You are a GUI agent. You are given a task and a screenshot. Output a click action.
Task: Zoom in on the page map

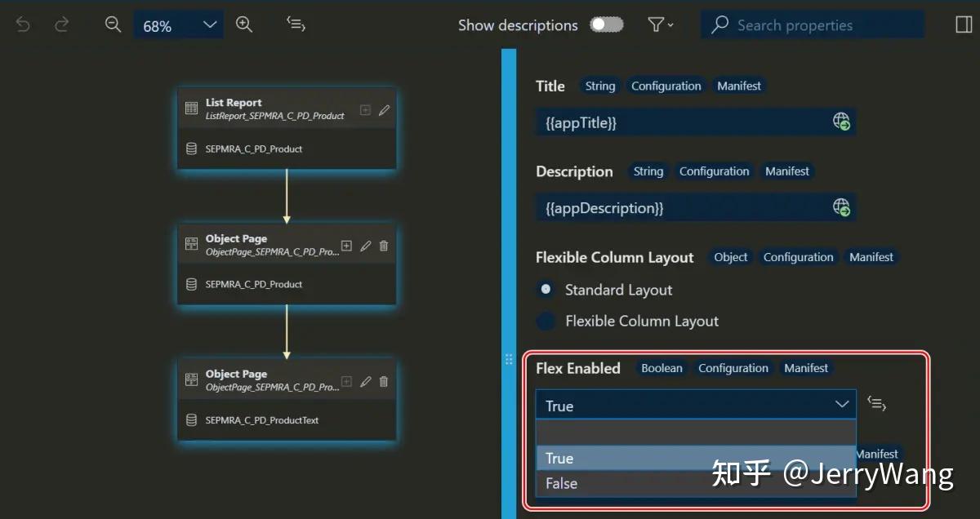244,24
